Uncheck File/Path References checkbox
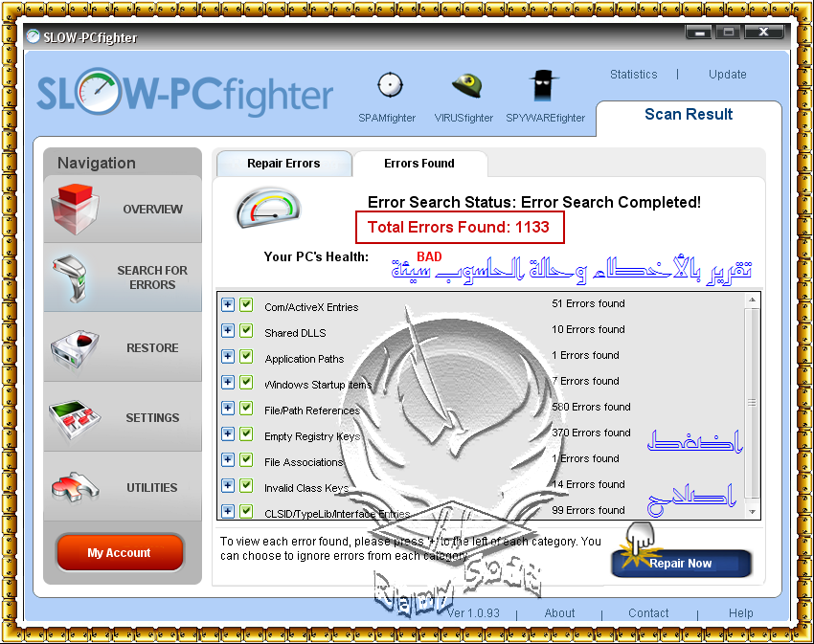814x644 pixels. coord(246,409)
